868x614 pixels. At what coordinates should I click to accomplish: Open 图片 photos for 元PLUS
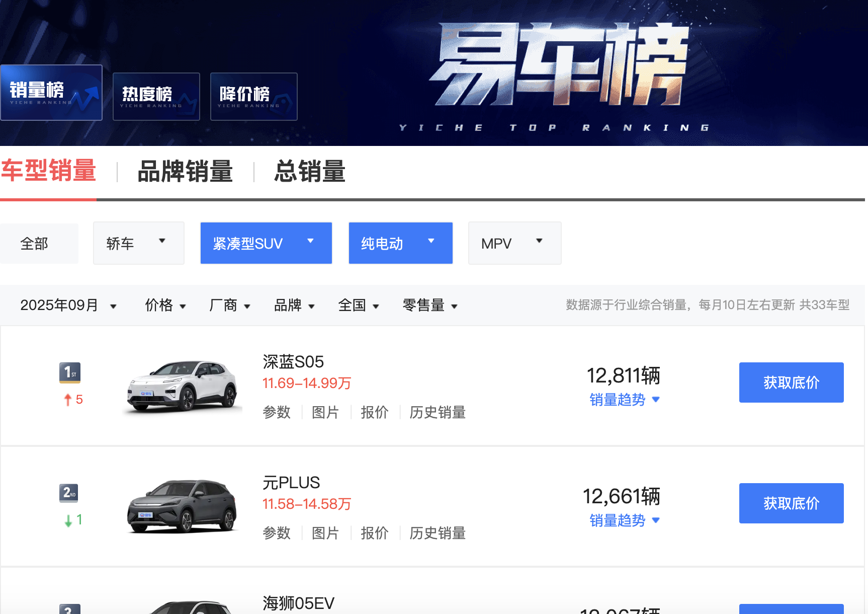coord(325,533)
